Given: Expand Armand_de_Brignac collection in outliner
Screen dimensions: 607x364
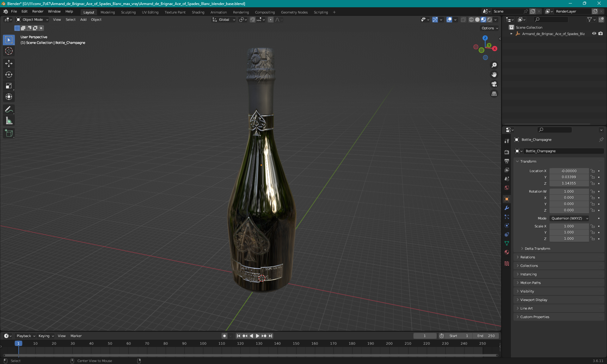Looking at the screenshot, I should pyautogui.click(x=511, y=34).
